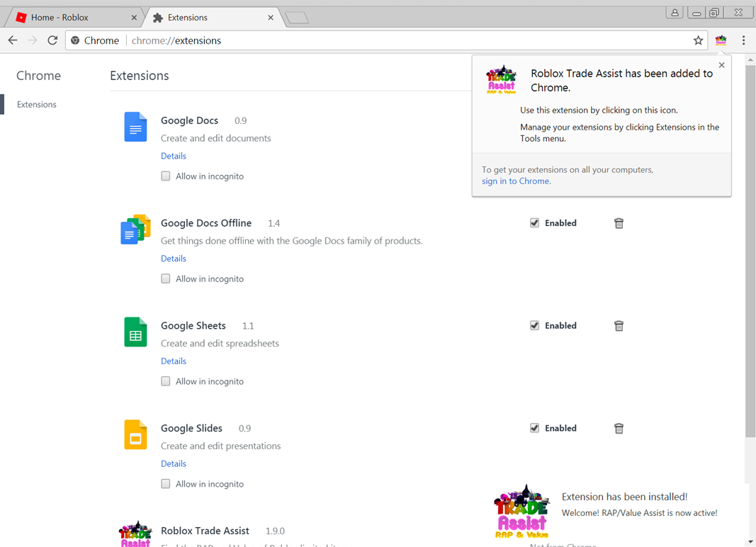The image size is (756, 547).
Task: Click the puzzle-piece icon on Extensions tab
Action: click(158, 18)
